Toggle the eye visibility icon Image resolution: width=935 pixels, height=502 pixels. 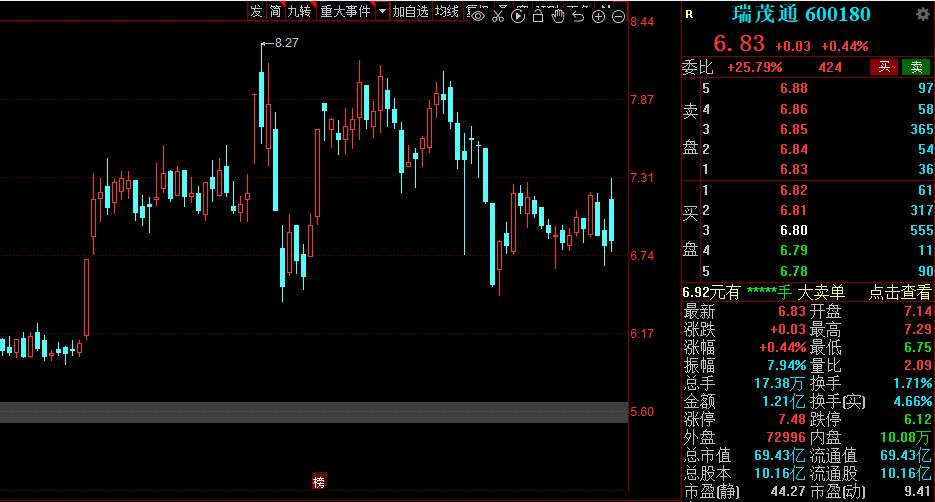pos(477,15)
